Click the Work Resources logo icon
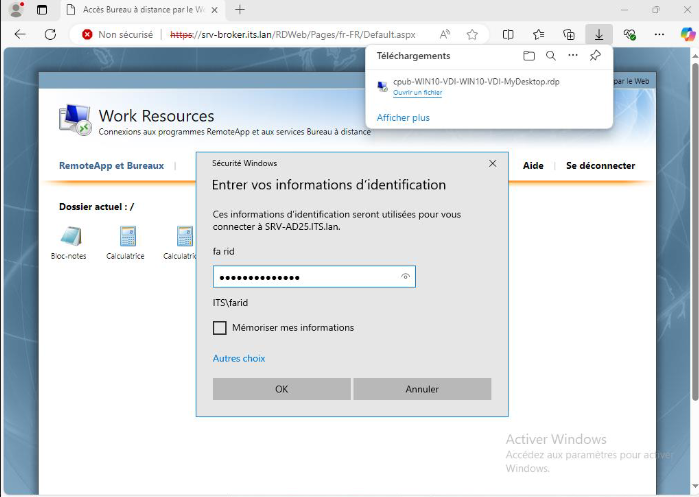This screenshot has width=699, height=497. coord(75,120)
